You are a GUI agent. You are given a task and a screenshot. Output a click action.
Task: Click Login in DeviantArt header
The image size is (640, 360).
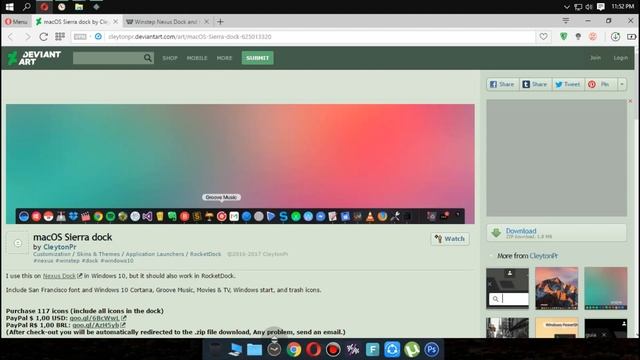[620, 58]
